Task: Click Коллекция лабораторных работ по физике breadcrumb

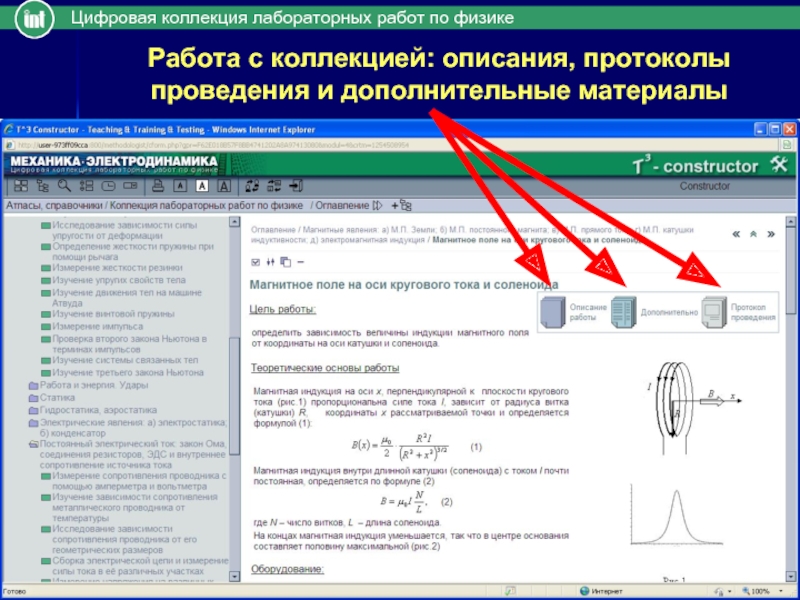Action: (206, 206)
